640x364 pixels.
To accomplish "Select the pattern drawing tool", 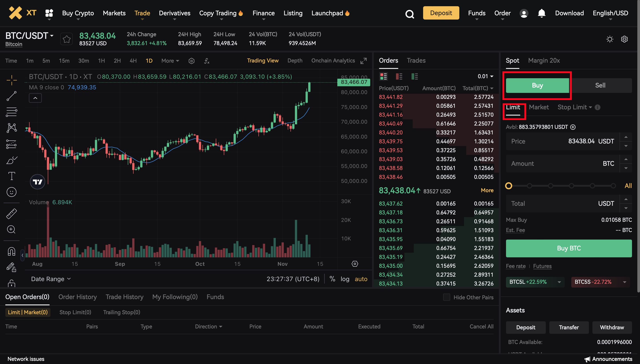I will [12, 128].
